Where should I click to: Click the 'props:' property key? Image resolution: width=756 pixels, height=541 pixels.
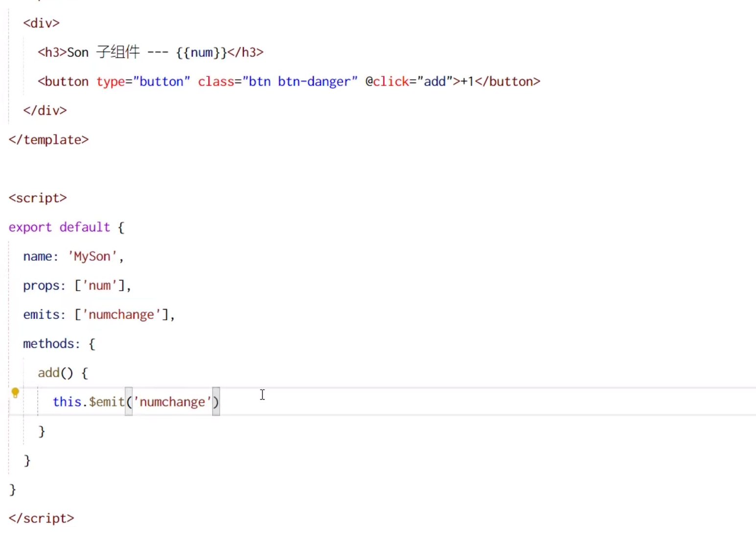pos(44,286)
